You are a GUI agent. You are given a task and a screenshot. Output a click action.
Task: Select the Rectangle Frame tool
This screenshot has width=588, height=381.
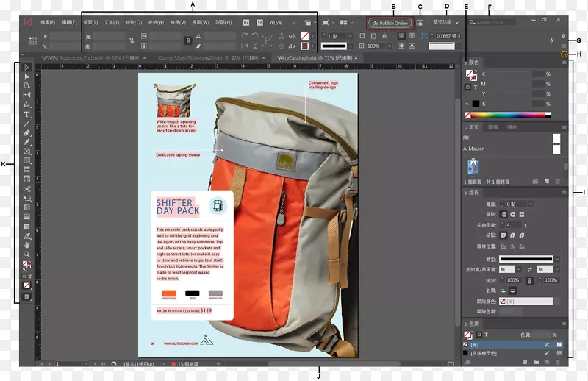tap(26, 152)
